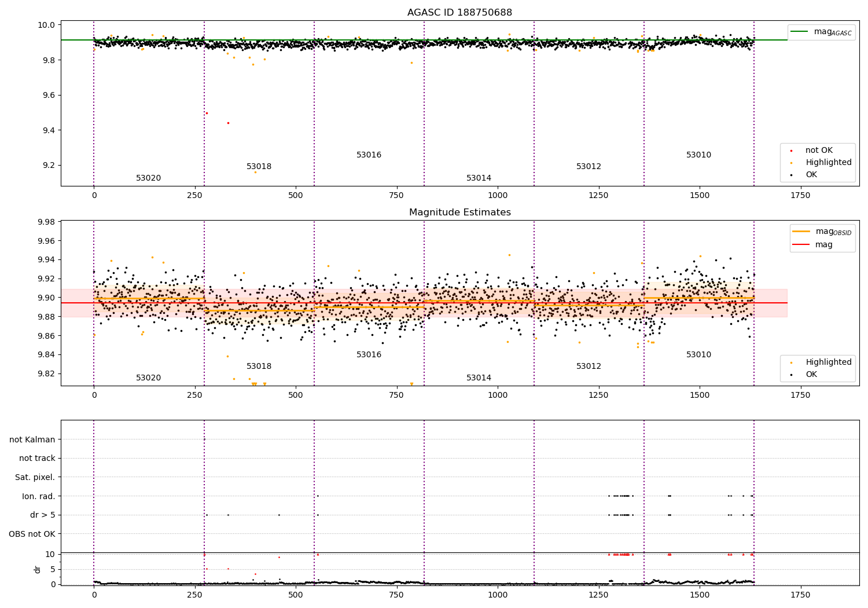The width and height of the screenshot is (868, 608).
Task: Click the "not Kalman" row label
Action: coord(32,439)
